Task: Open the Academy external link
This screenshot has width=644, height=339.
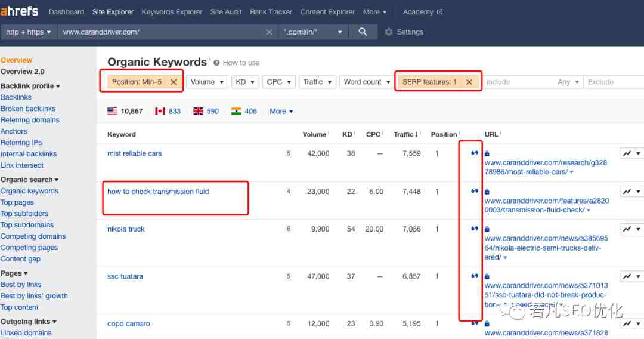Action: click(422, 12)
